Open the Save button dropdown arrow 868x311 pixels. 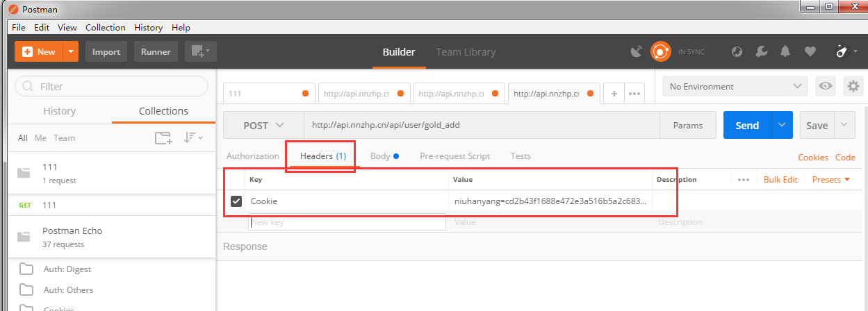(844, 126)
